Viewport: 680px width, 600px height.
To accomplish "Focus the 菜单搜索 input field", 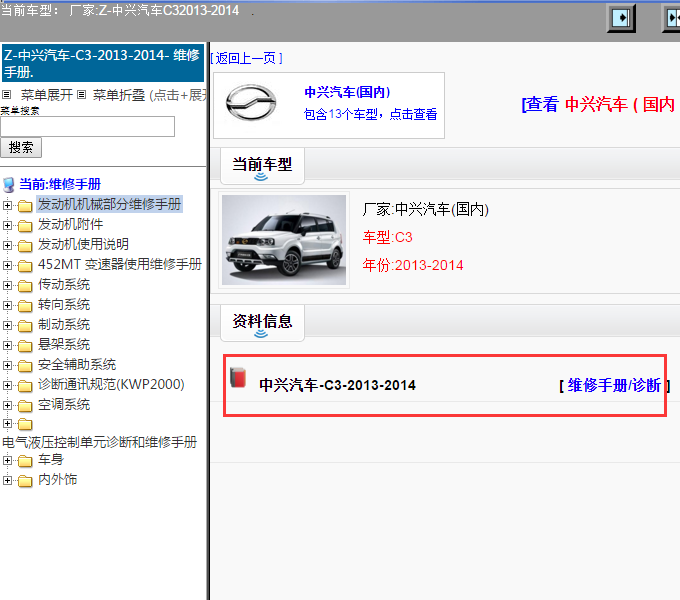I will [87, 126].
